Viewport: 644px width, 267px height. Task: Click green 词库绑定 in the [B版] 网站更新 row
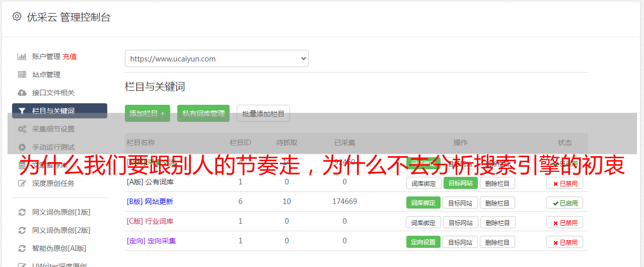423,203
